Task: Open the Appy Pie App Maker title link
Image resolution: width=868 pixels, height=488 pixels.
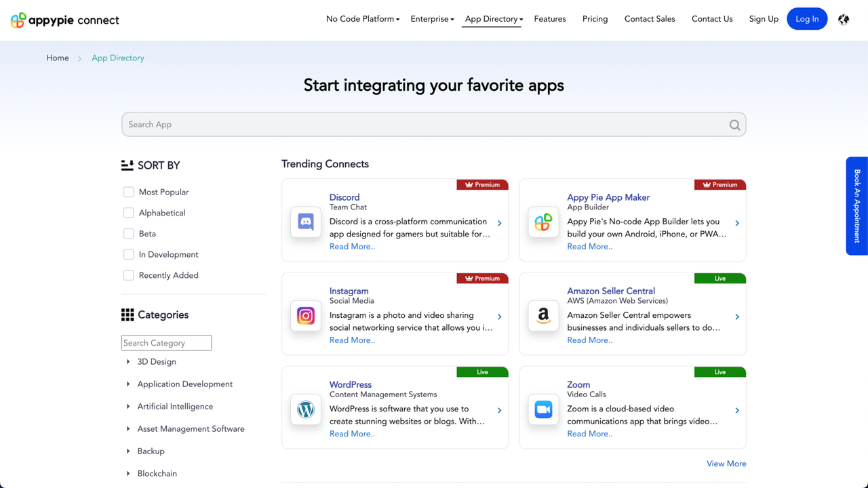Action: pyautogui.click(x=608, y=197)
